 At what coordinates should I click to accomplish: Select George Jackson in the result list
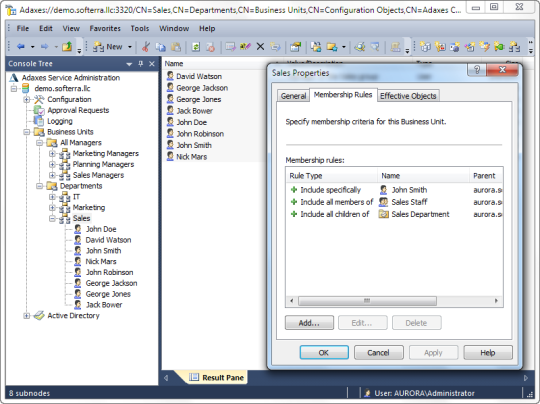[202, 88]
